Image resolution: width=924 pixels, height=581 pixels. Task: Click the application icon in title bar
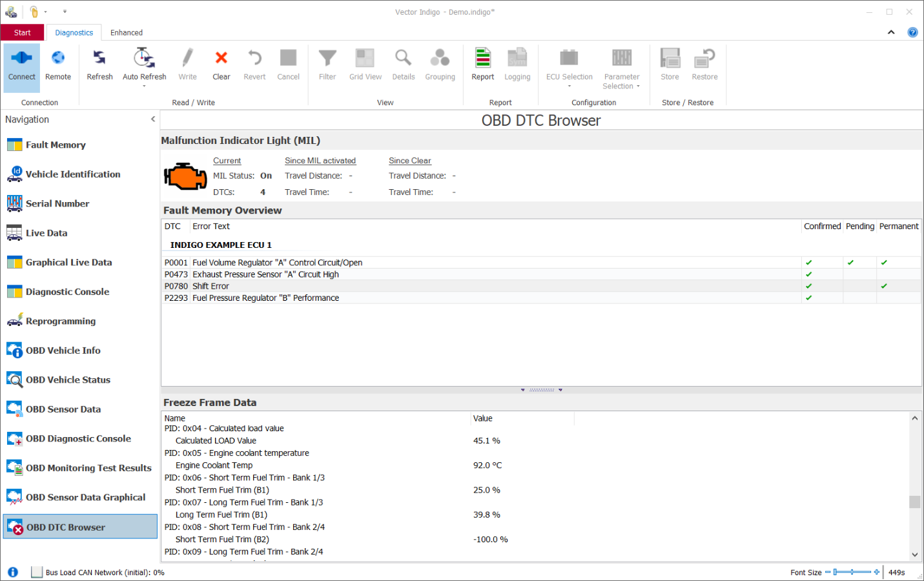(11, 12)
